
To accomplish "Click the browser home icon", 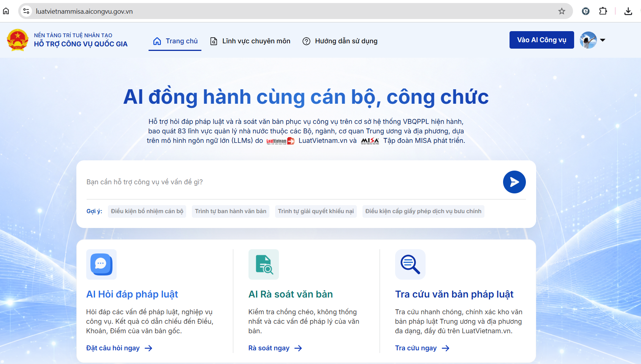I will [6, 11].
